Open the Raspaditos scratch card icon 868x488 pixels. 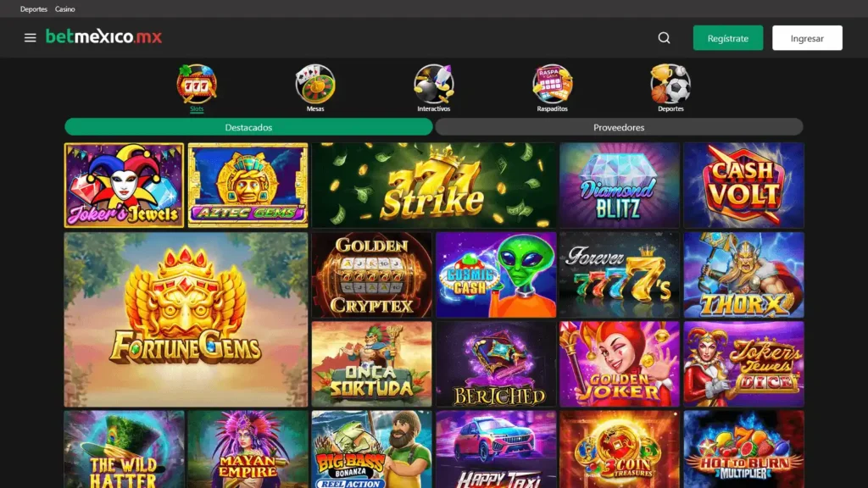click(x=552, y=84)
